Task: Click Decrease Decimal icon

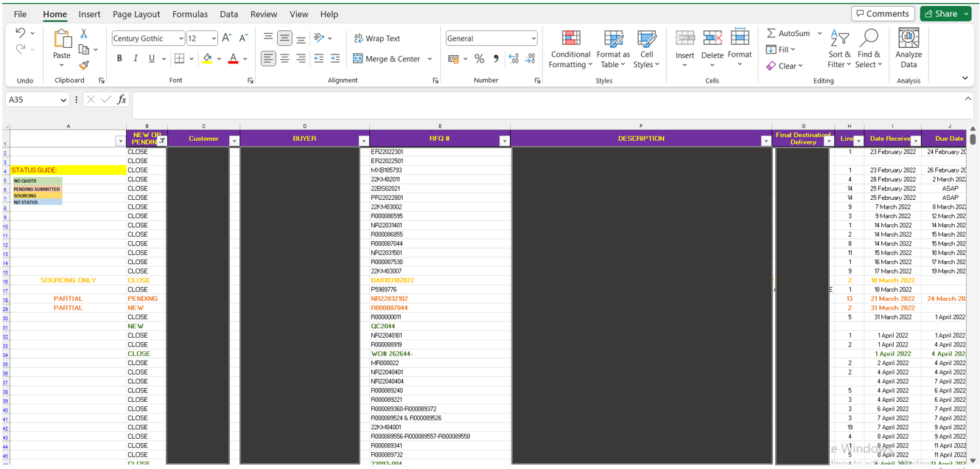Action: [x=531, y=58]
